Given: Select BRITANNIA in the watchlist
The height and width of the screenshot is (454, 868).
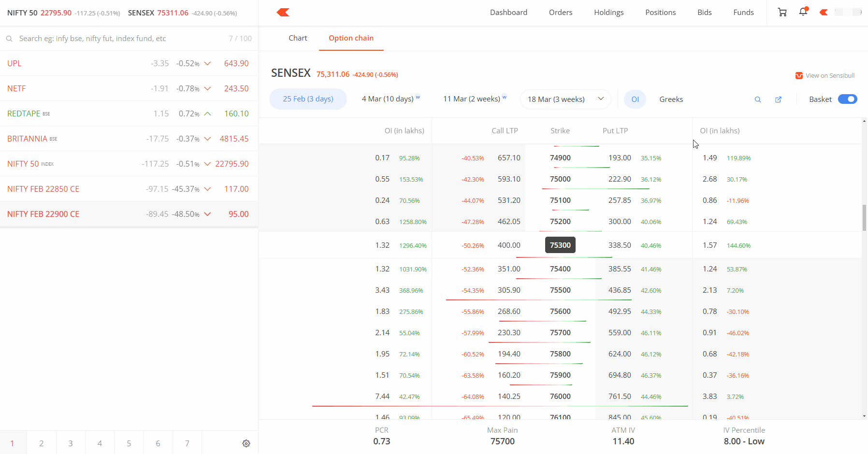Looking at the screenshot, I should click(129, 139).
